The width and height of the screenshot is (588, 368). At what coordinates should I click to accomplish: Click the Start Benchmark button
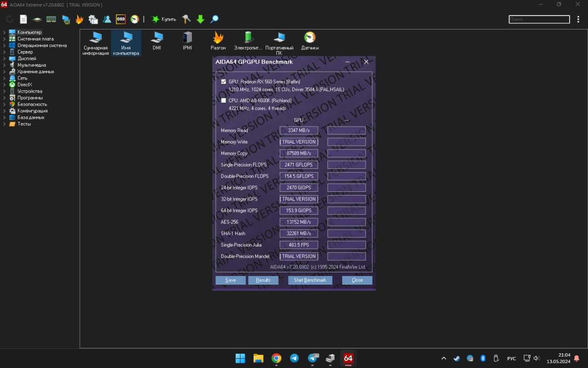(x=310, y=280)
